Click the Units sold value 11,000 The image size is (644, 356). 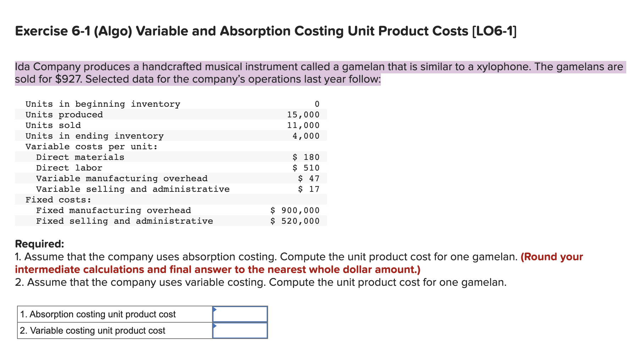click(x=303, y=125)
